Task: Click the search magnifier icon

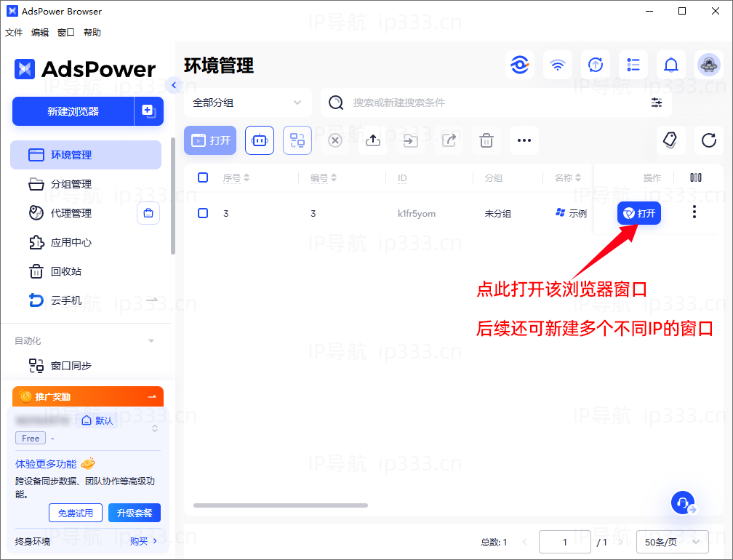Action: (x=336, y=103)
